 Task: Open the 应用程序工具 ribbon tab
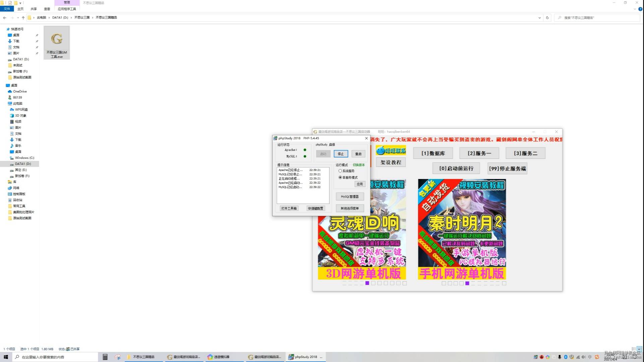point(67,9)
